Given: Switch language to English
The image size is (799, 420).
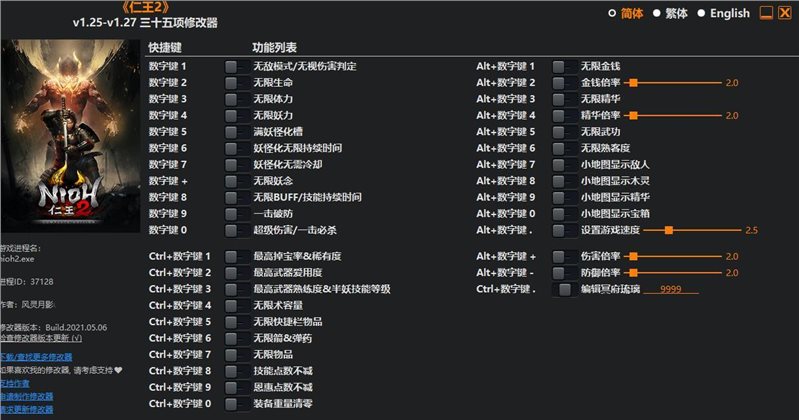Looking at the screenshot, I should pos(701,13).
